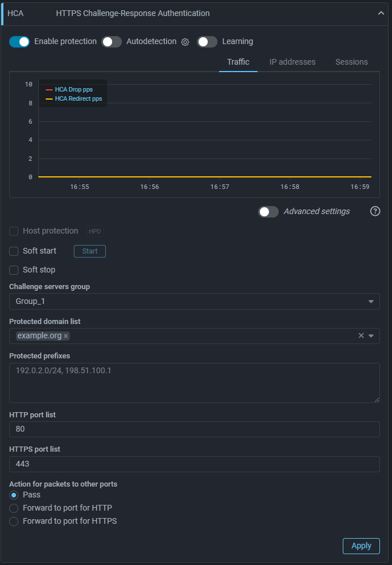The image size is (392, 565).
Task: Open Autodetection gear settings
Action: [x=185, y=42]
